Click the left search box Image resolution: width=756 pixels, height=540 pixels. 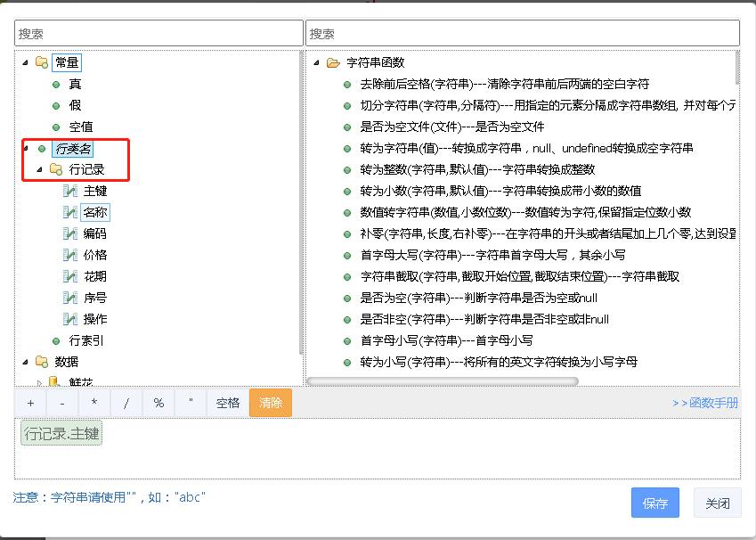pyautogui.click(x=159, y=33)
